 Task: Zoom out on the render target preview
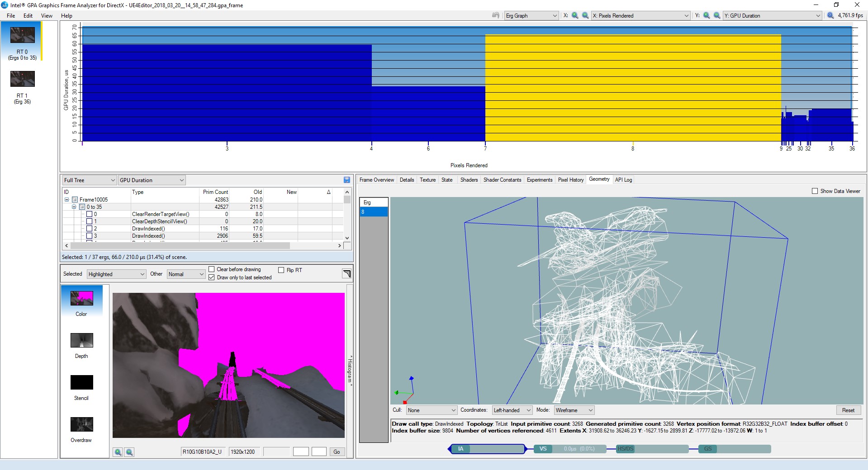pos(129,452)
